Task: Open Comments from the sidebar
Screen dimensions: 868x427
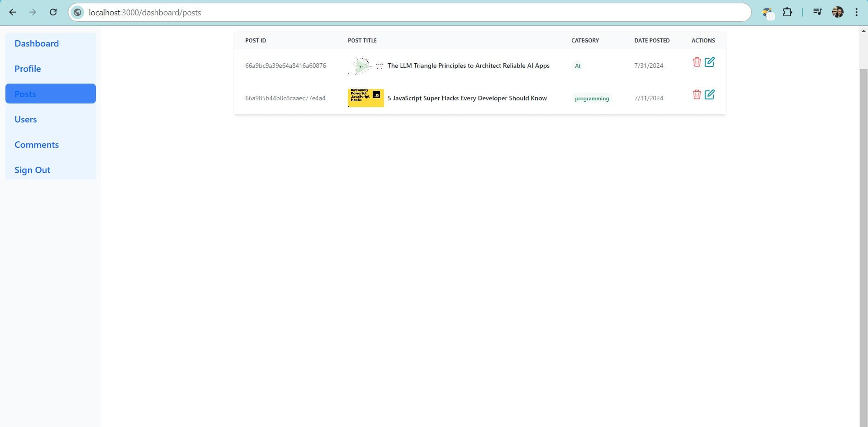Action: coord(37,145)
